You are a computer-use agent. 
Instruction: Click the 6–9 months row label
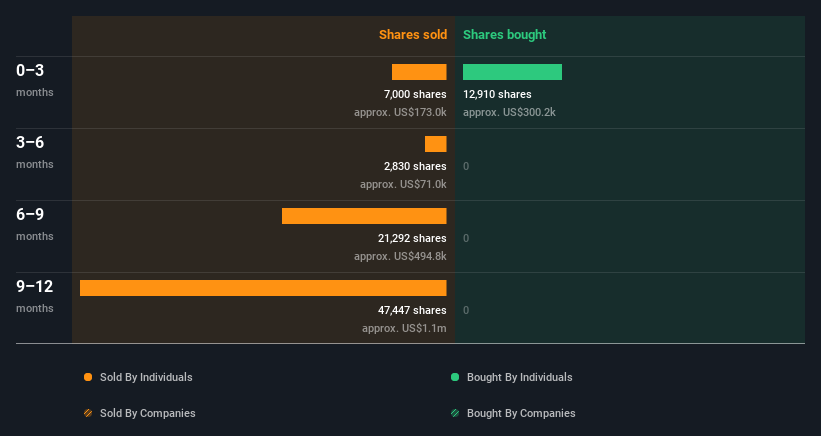point(35,224)
